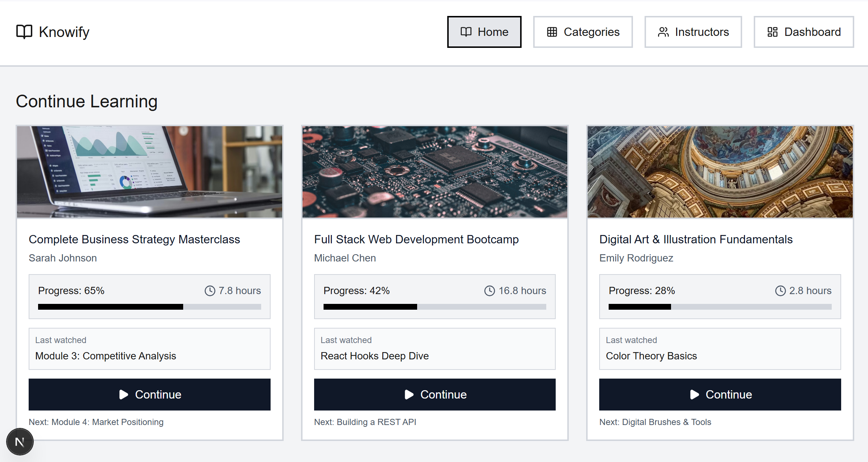This screenshot has width=868, height=462.
Task: Open the circuit board course thumbnail
Action: coord(435,172)
